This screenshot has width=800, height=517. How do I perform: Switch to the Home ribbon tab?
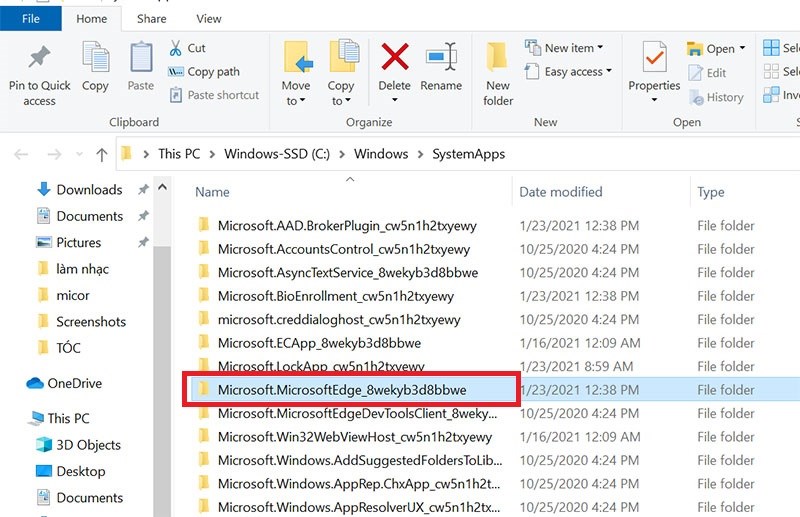coord(92,19)
